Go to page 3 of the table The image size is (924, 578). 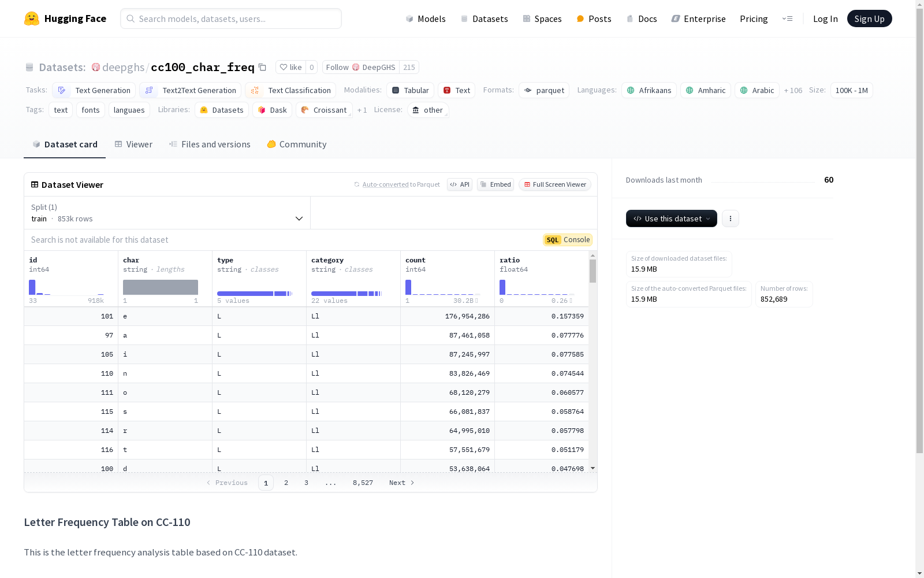306,483
